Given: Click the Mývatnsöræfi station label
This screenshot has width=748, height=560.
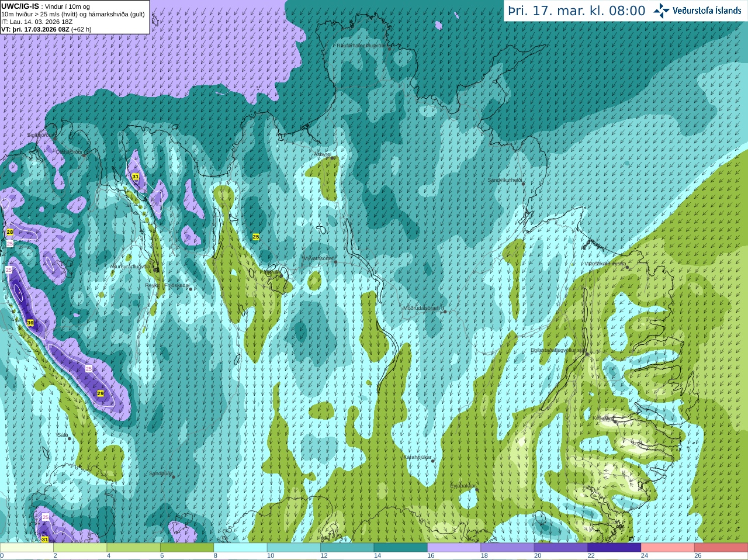Looking at the screenshot, I should tap(318, 258).
